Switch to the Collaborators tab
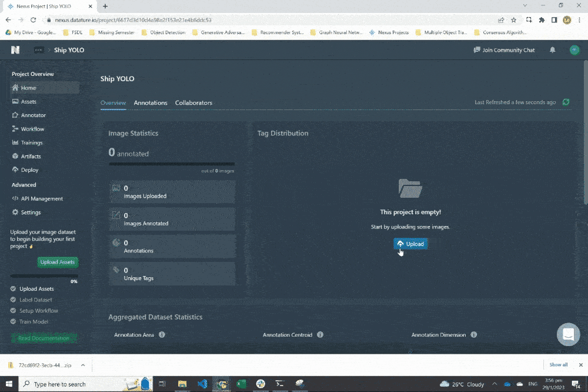588x392 pixels. 193,103
